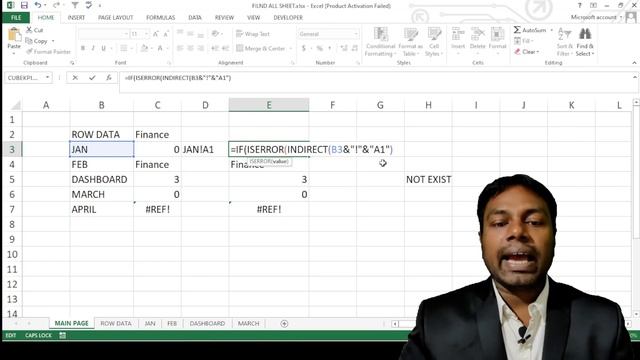Open the Name Box dropdown arrow

point(47,78)
